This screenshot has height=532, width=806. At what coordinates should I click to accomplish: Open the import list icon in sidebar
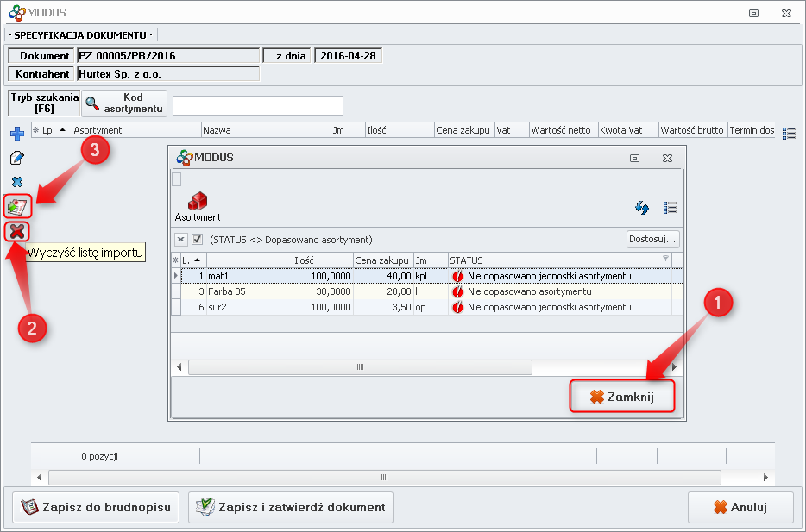(17, 206)
